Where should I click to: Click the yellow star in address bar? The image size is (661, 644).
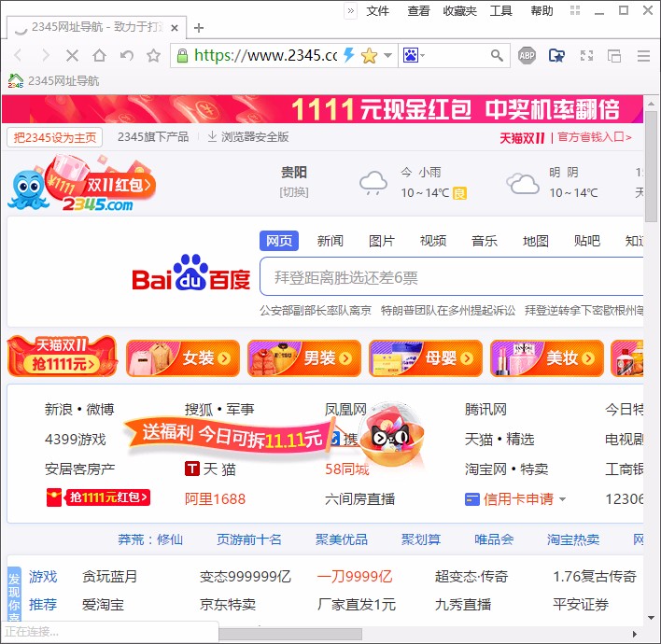click(369, 55)
